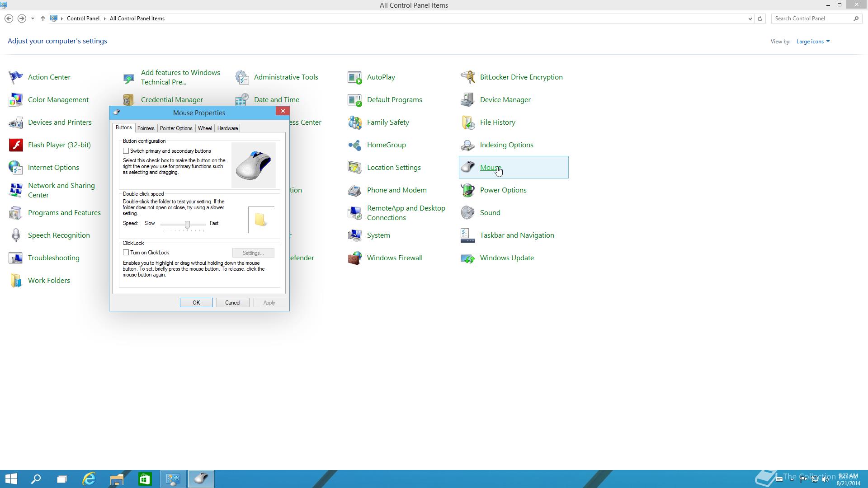Viewport: 868px width, 488px height.
Task: Open the System computer icon
Action: [355, 235]
